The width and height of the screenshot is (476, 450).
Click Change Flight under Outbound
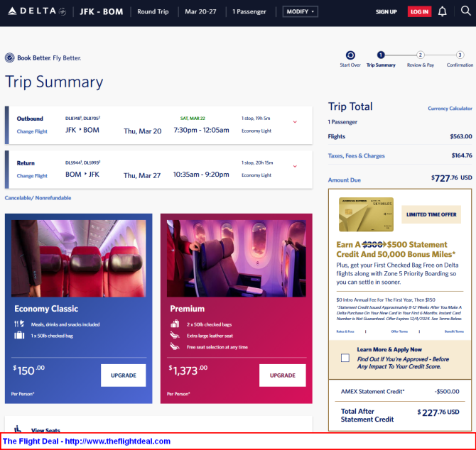click(32, 131)
